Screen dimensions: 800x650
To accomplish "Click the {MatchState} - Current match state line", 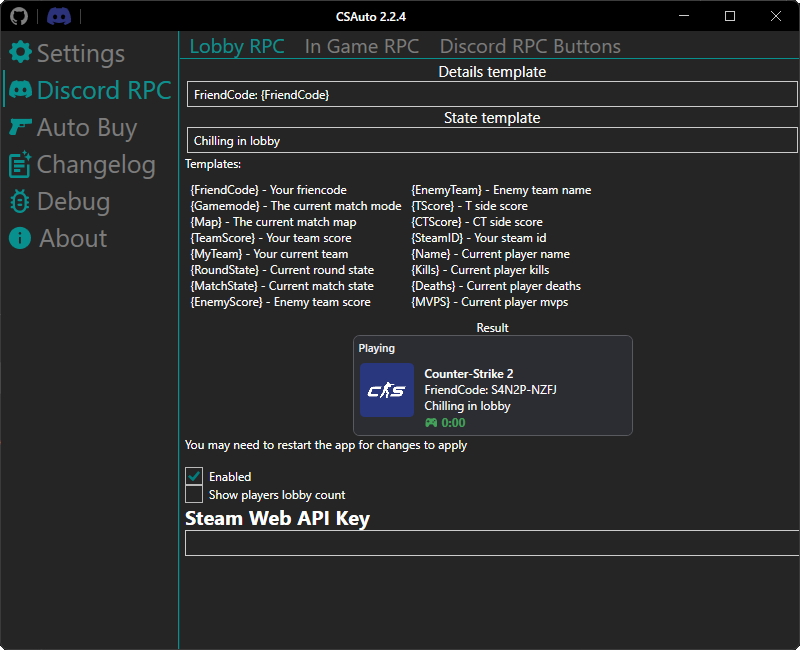I will 282,286.
